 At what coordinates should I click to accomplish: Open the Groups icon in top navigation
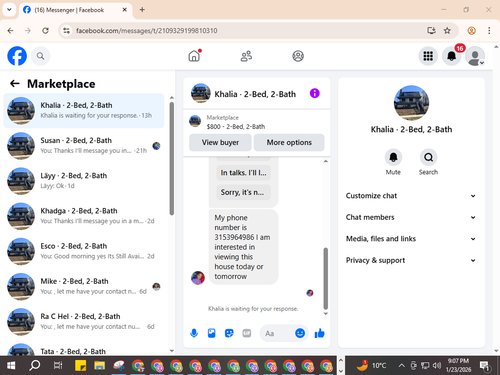coord(298,56)
